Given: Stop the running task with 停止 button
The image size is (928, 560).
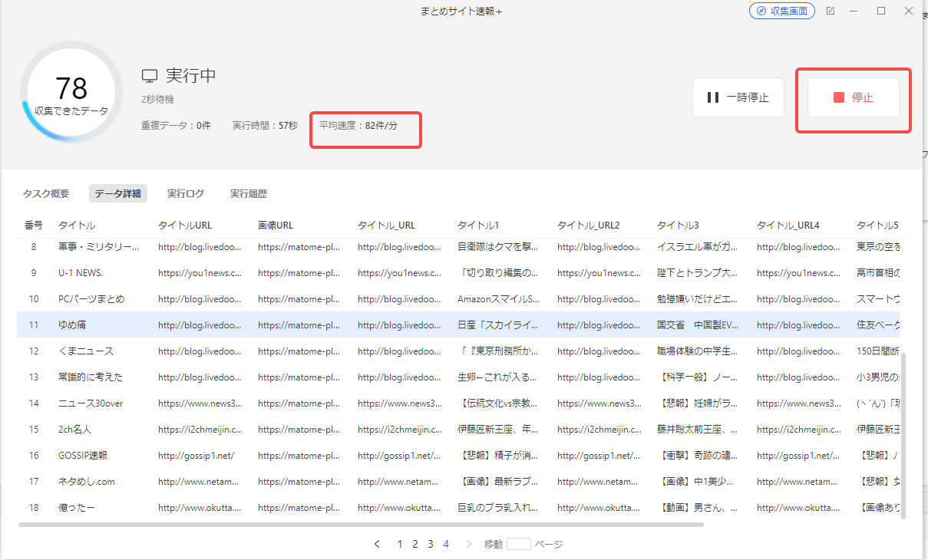Looking at the screenshot, I should [853, 97].
